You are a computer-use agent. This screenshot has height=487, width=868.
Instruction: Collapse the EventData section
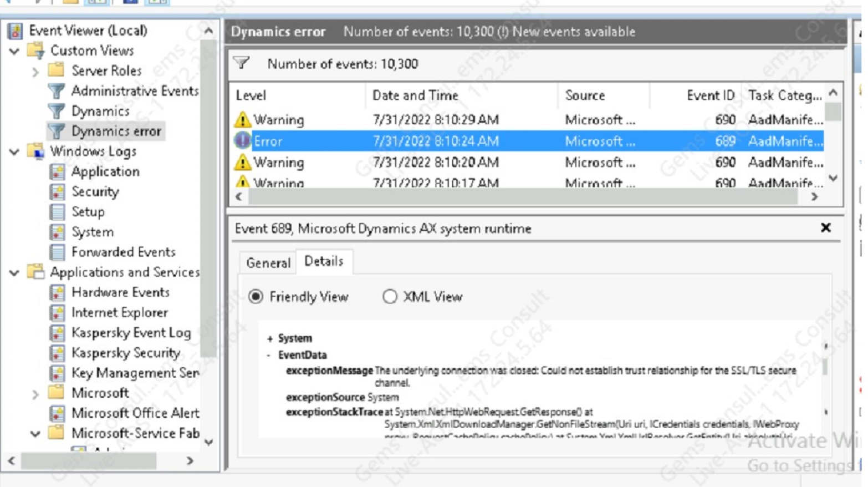269,355
